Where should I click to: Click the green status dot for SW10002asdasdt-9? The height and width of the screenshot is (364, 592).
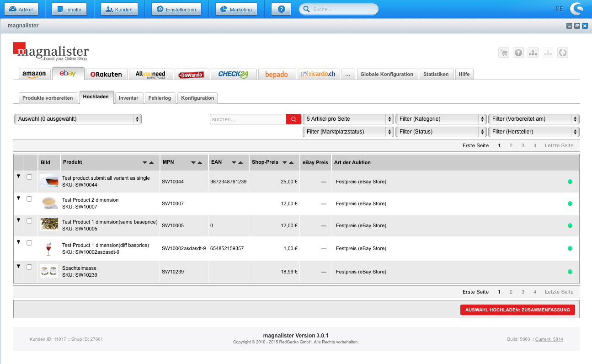[570, 248]
